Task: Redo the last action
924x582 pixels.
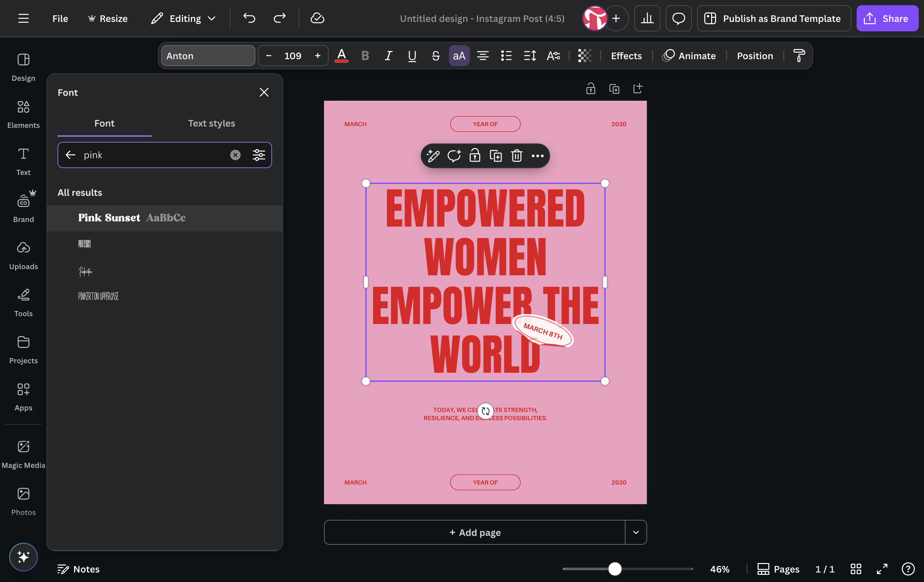Action: pyautogui.click(x=279, y=18)
